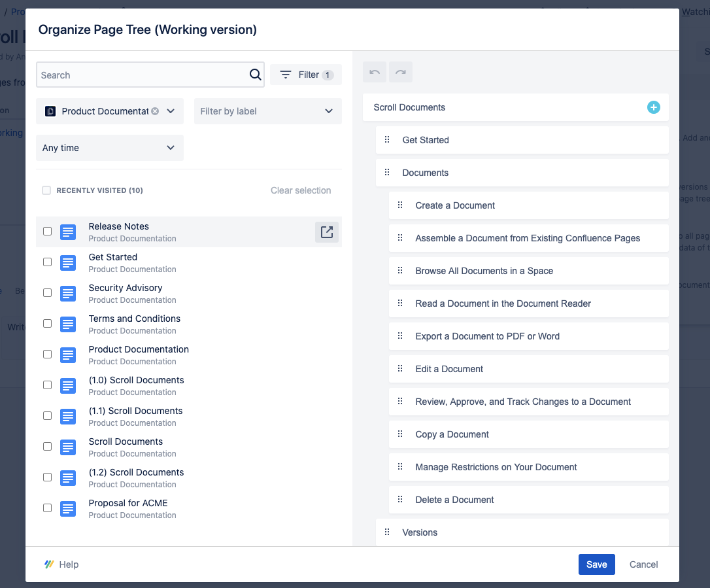This screenshot has width=710, height=588.
Task: Click Cancel to close the dialog
Action: (x=643, y=564)
